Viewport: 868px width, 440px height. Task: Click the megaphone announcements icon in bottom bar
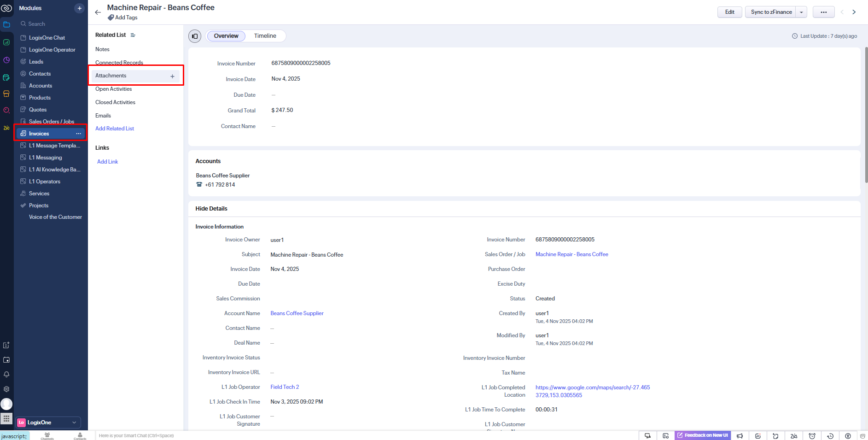740,436
